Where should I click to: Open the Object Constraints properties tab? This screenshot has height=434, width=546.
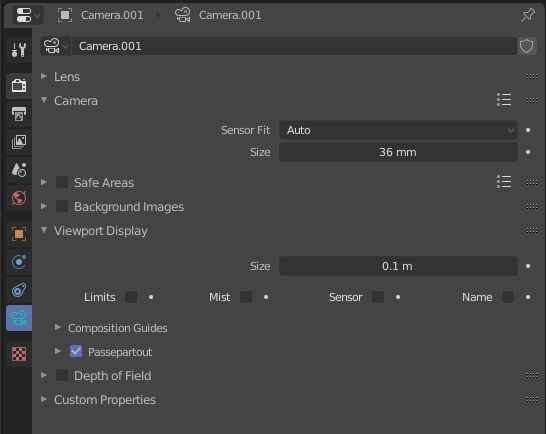[19, 290]
